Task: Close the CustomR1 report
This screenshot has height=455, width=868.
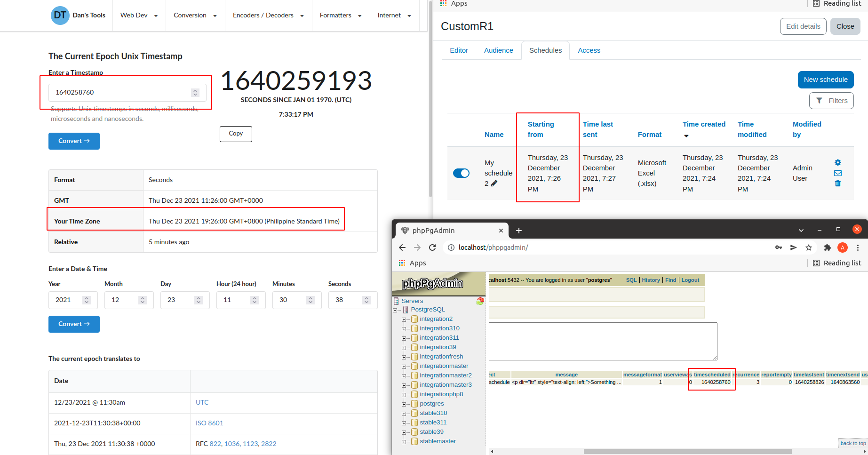Action: [x=845, y=26]
